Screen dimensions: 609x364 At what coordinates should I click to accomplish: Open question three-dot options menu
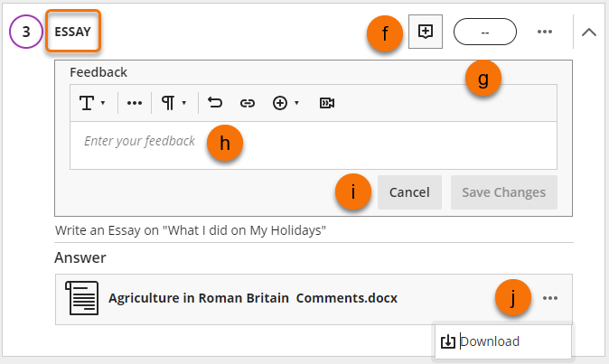coord(544,32)
